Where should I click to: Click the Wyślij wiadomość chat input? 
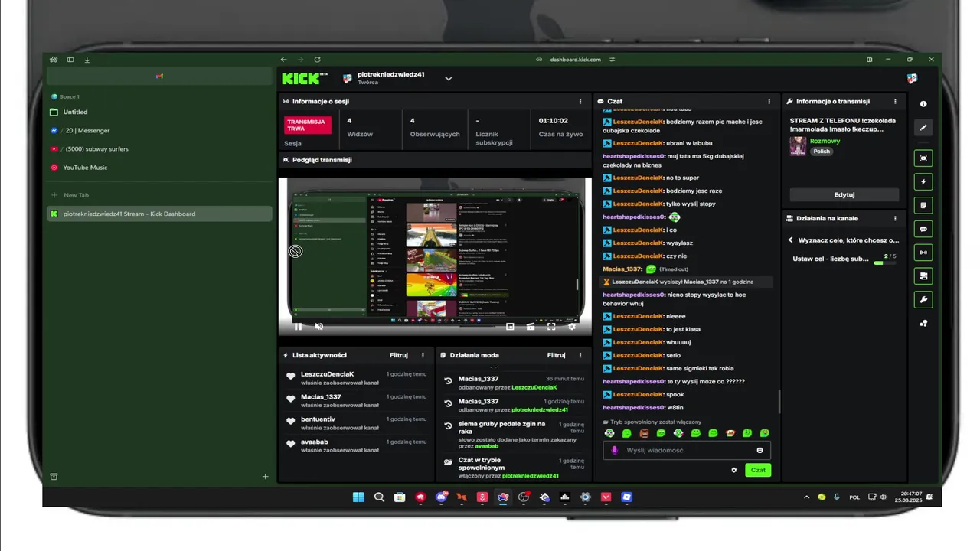[686, 450]
